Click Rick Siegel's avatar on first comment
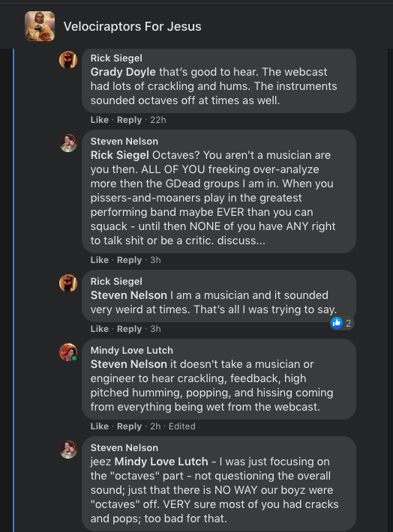393x532 pixels. [68, 60]
